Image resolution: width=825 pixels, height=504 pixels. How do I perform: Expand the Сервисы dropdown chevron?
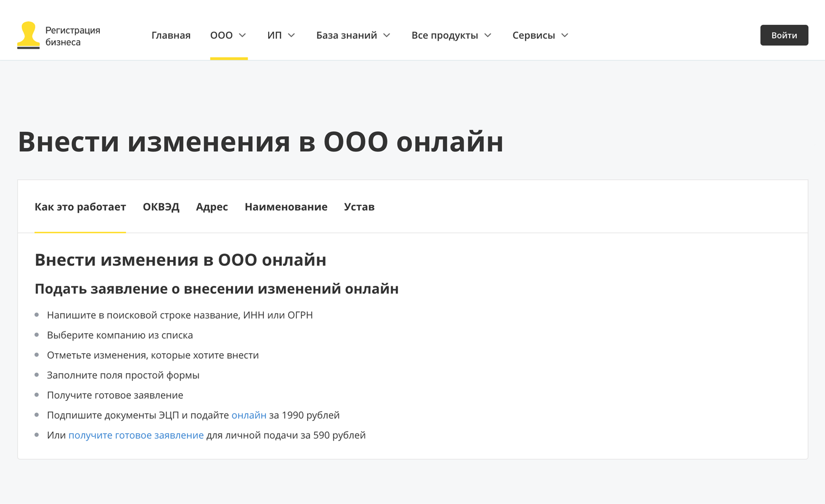[x=565, y=35]
